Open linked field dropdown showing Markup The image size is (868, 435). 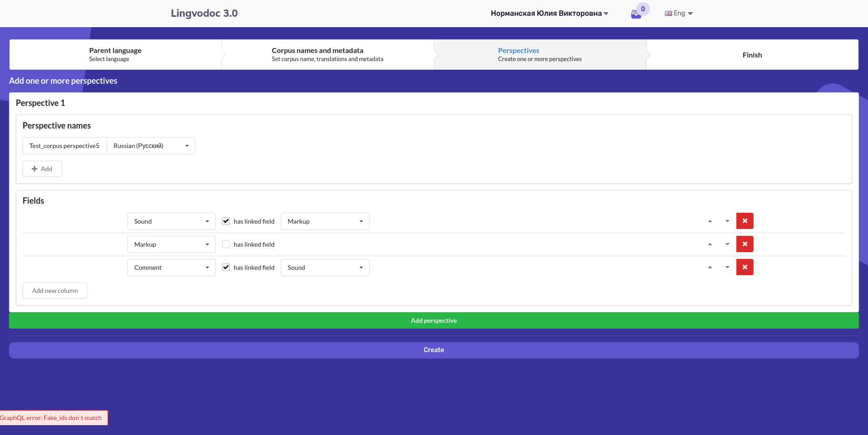(325, 221)
